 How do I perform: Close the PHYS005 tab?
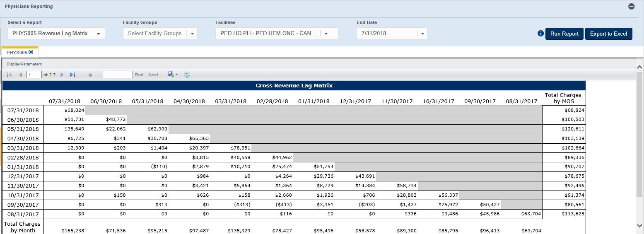tap(31, 52)
